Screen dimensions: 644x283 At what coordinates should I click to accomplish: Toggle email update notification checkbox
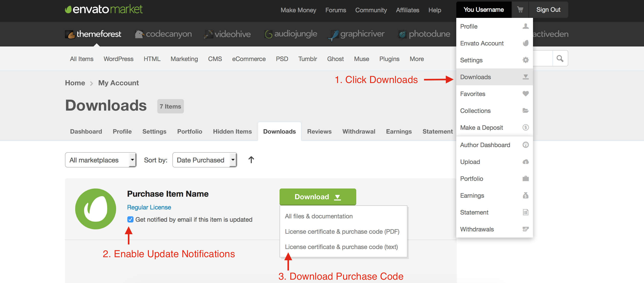coord(130,220)
